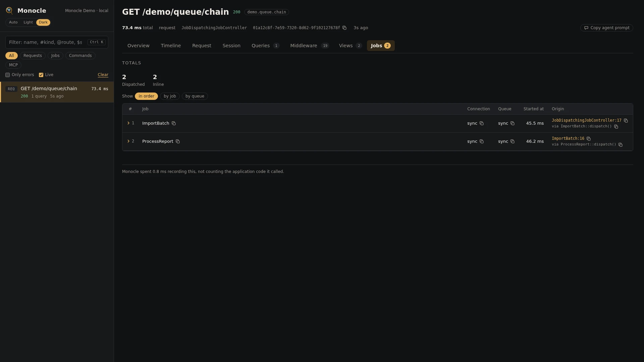Image resolution: width=644 pixels, height=362 pixels.
Task: Select the All filter chip
Action: pyautogui.click(x=11, y=56)
